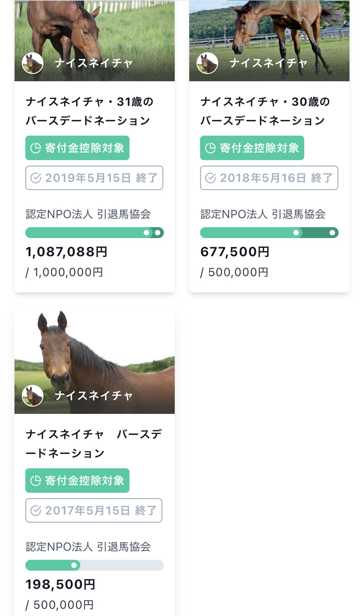Open ナイスネイチャ・31歳のバースデードネーション title
Image resolution: width=364 pixels, height=616 pixels.
click(x=90, y=111)
